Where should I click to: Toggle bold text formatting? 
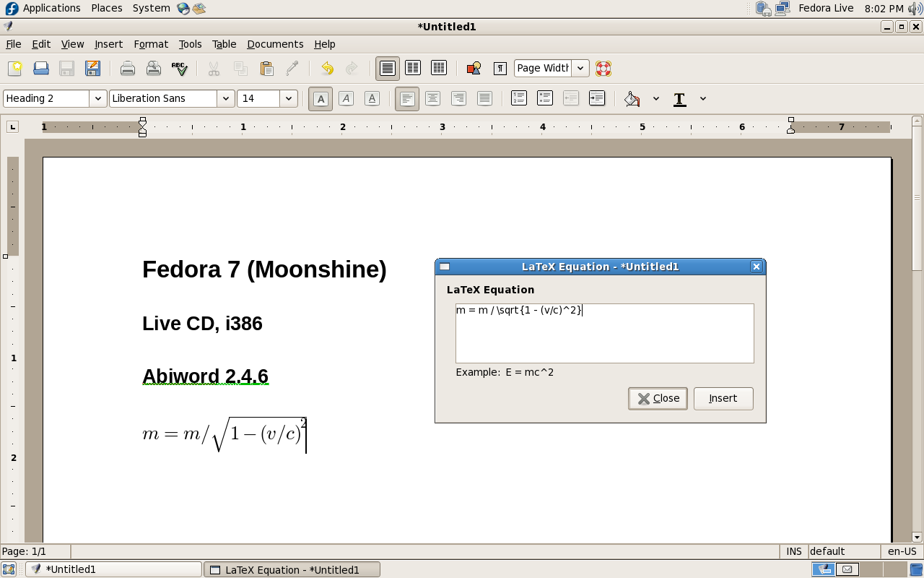click(321, 98)
